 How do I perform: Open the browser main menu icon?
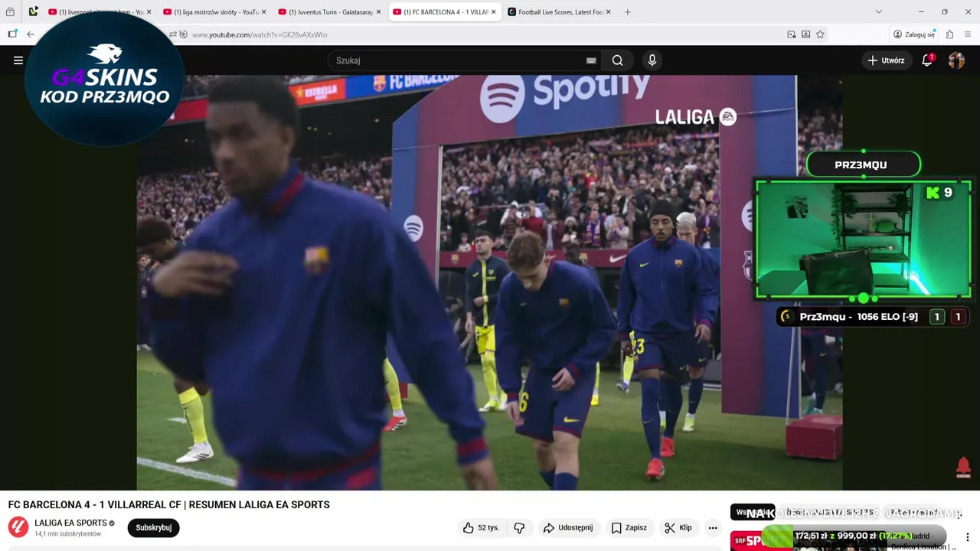[x=968, y=34]
